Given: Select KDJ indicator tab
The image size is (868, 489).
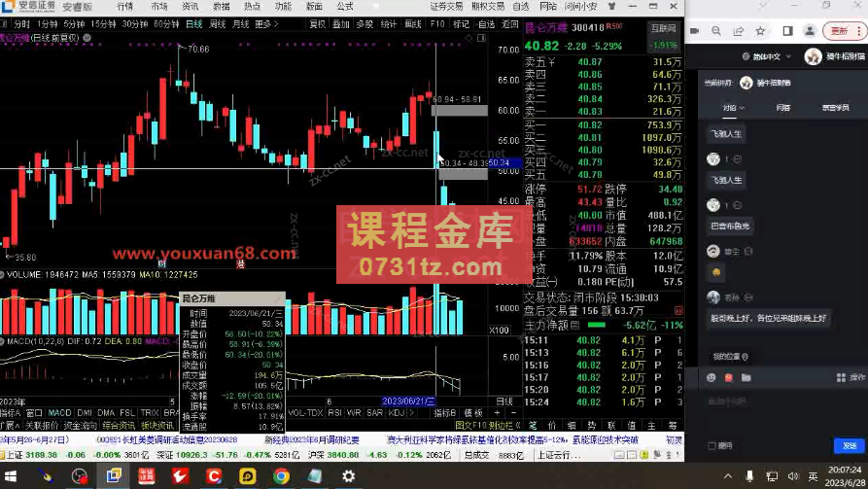Looking at the screenshot, I should click(x=397, y=413).
